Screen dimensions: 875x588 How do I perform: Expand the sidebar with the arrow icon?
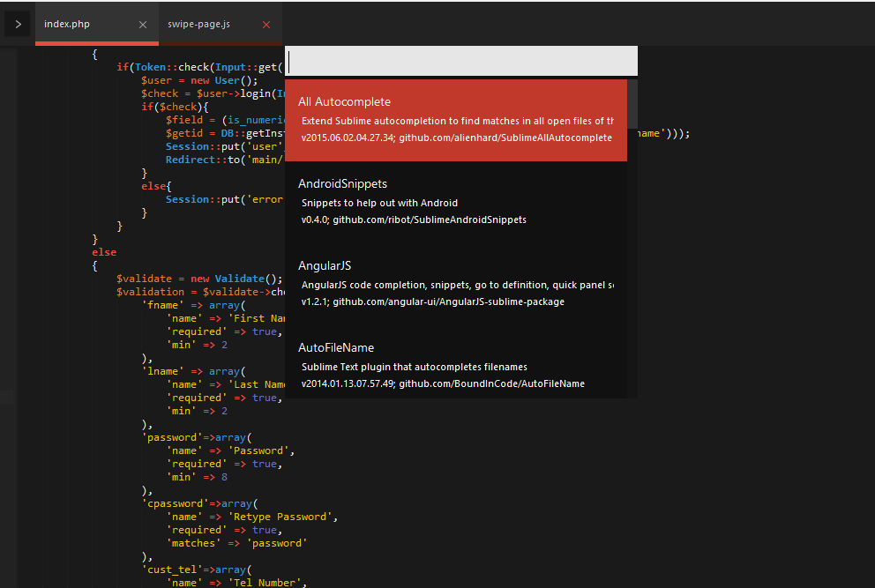[x=17, y=24]
